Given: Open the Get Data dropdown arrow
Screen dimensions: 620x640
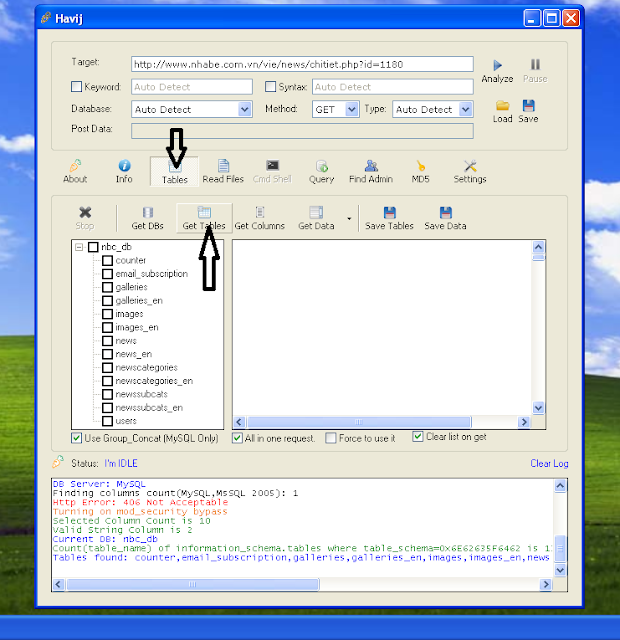Looking at the screenshot, I should point(349,219).
